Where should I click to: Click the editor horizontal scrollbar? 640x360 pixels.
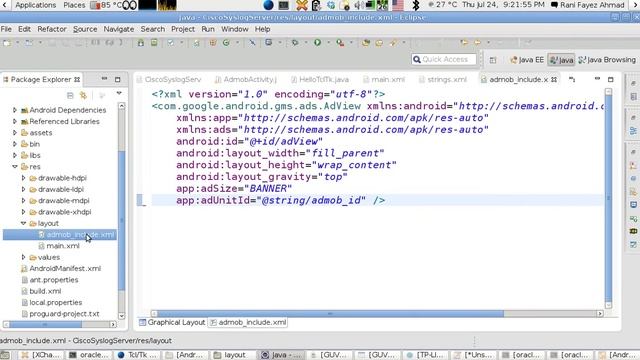[x=330, y=313]
